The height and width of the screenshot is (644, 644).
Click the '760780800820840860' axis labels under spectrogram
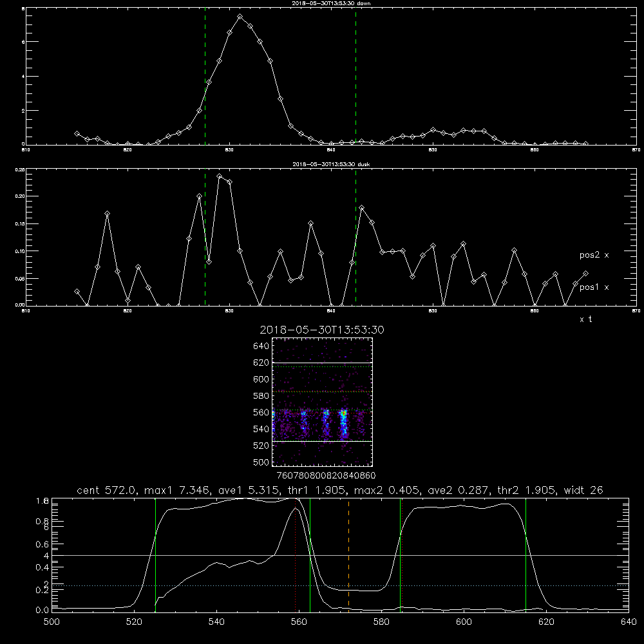(326, 475)
